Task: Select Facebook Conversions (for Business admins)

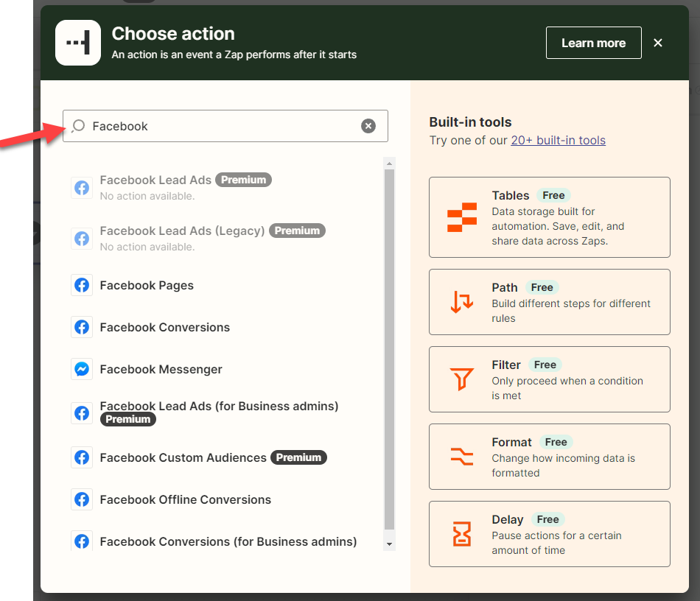Action: (x=228, y=541)
